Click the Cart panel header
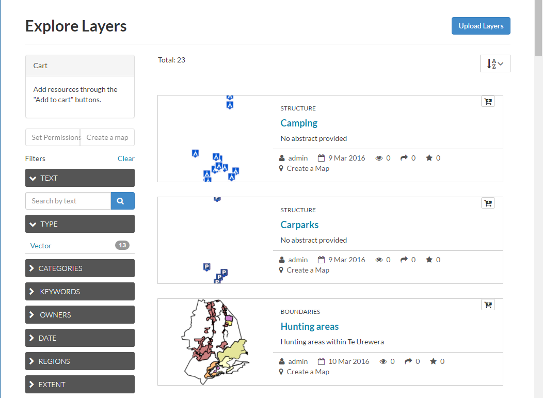This screenshot has height=398, width=543. (80, 66)
